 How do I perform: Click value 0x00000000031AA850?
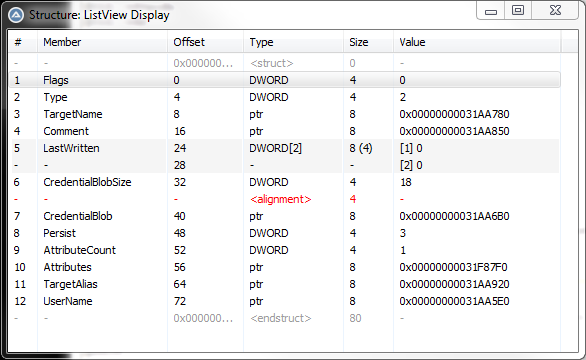[454, 131]
